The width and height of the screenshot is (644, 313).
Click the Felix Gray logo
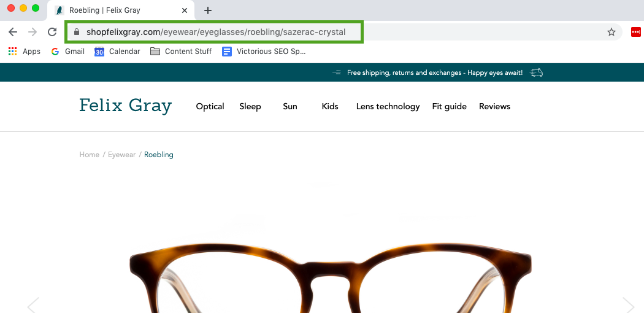tap(125, 106)
